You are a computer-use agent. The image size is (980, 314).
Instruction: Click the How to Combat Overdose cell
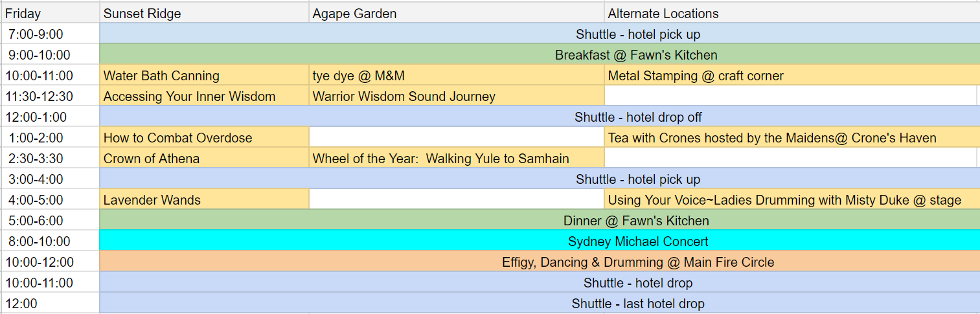tap(204, 137)
